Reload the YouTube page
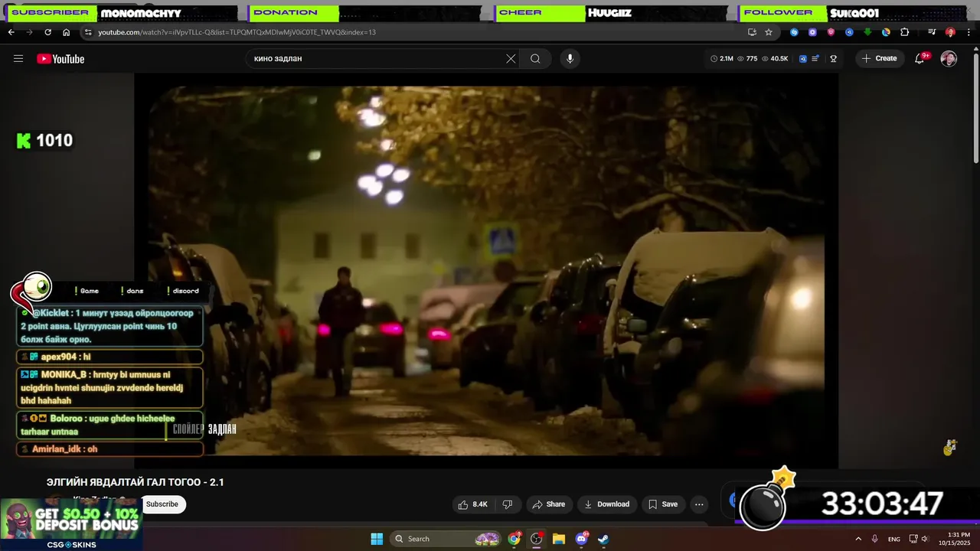Screen dimensions: 980x551 click(x=47, y=32)
